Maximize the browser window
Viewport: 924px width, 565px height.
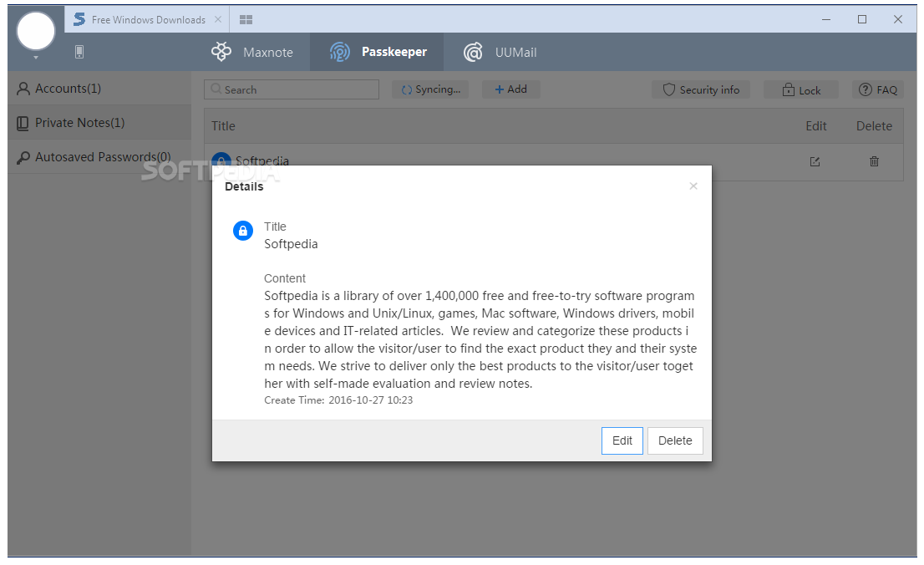[862, 19]
